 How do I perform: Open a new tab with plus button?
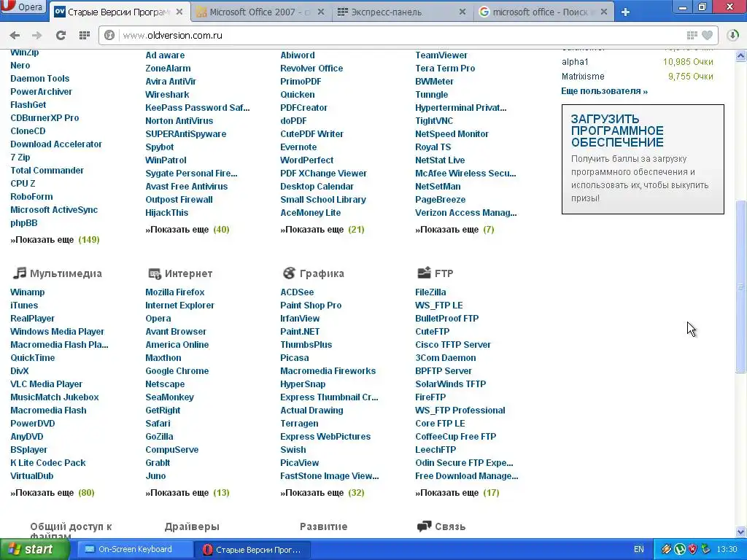tap(625, 12)
